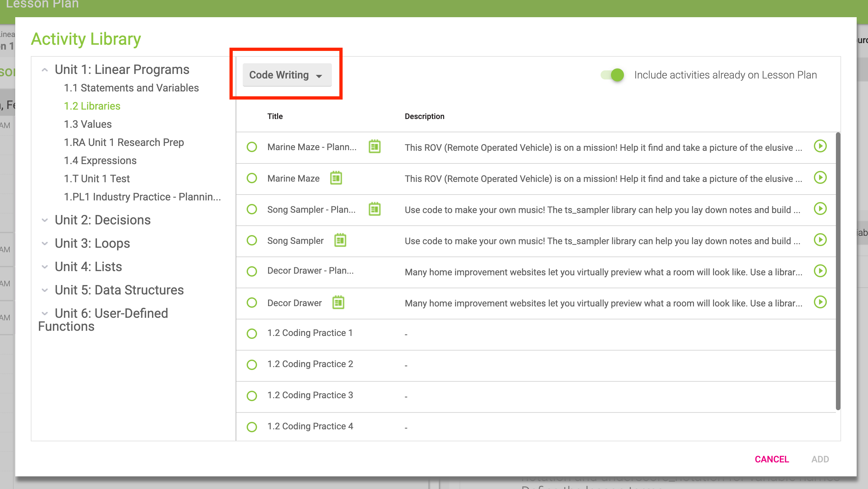Click the Description column header
The image size is (868, 489).
click(x=424, y=116)
